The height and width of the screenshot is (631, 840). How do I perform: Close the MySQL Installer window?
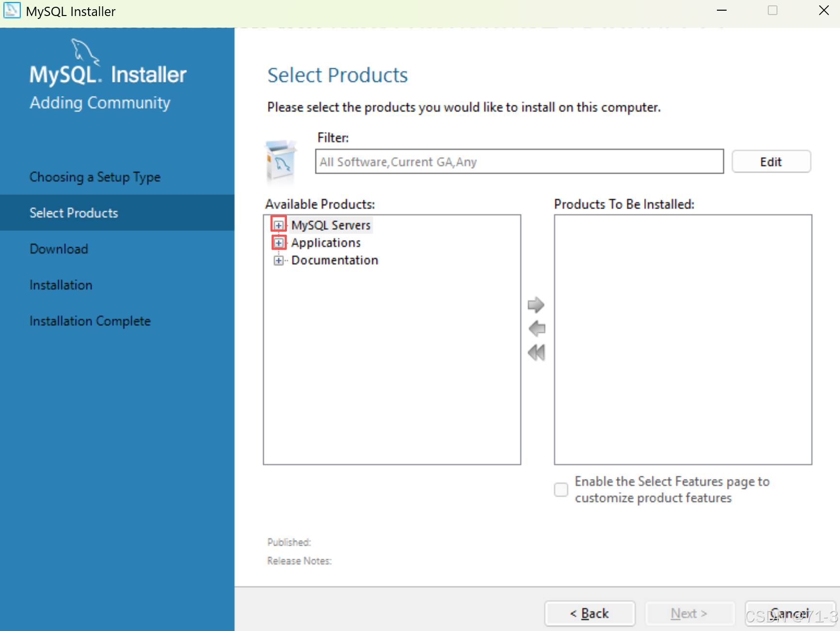pos(824,10)
